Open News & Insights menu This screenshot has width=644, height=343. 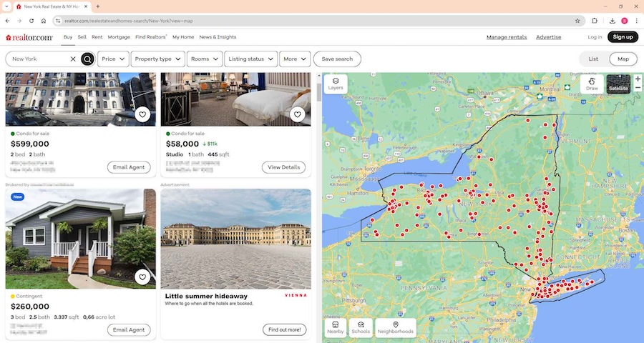218,37
